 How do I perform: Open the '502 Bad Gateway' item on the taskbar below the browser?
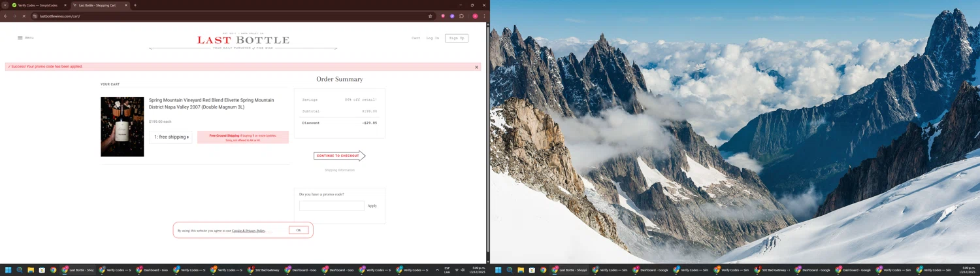[x=264, y=269]
